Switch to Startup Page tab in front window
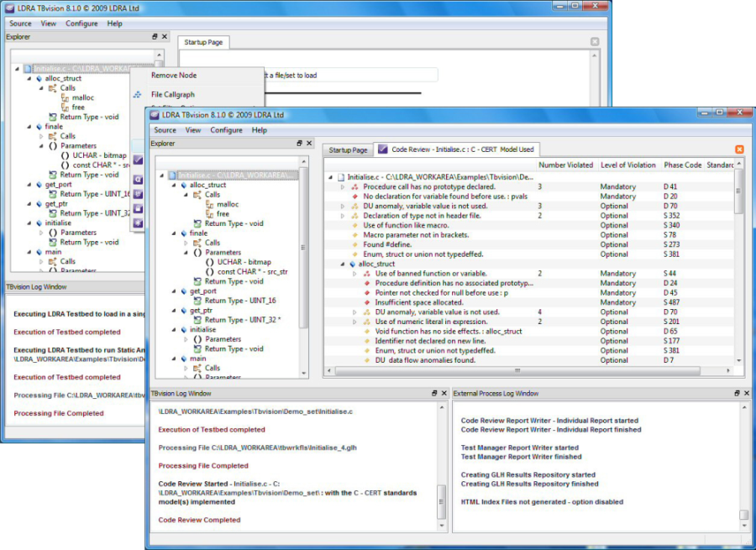 tap(348, 150)
